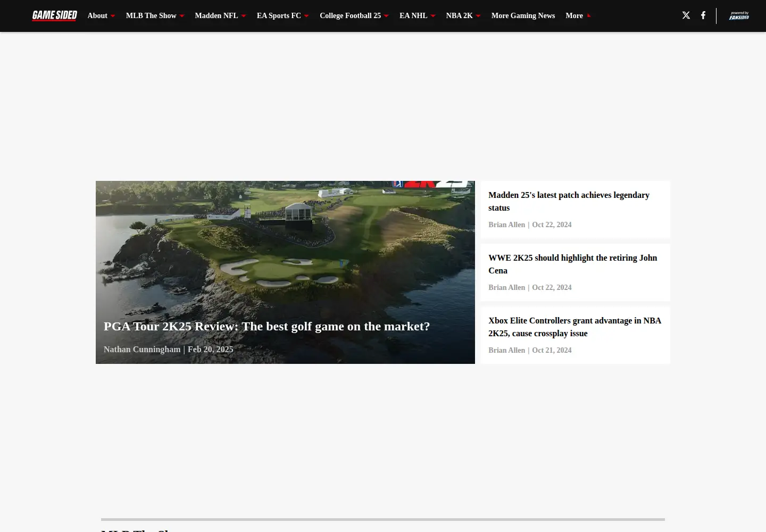The height and width of the screenshot is (532, 766).
Task: Expand the EA Sports FC dropdown arrow
Action: click(306, 16)
